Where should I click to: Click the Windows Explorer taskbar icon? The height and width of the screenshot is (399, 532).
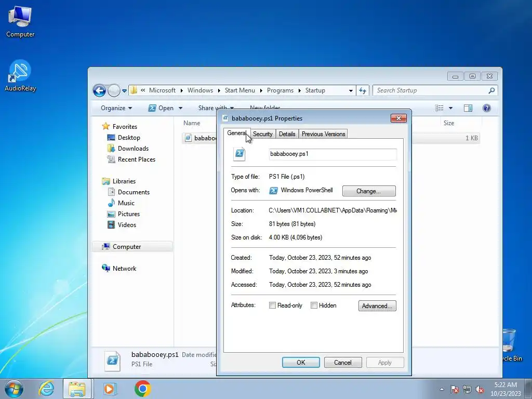tap(77, 389)
